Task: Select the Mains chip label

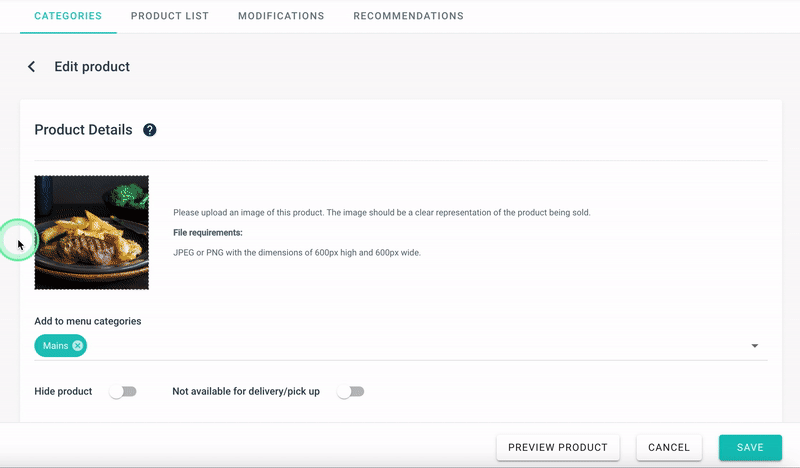Action: click(55, 346)
